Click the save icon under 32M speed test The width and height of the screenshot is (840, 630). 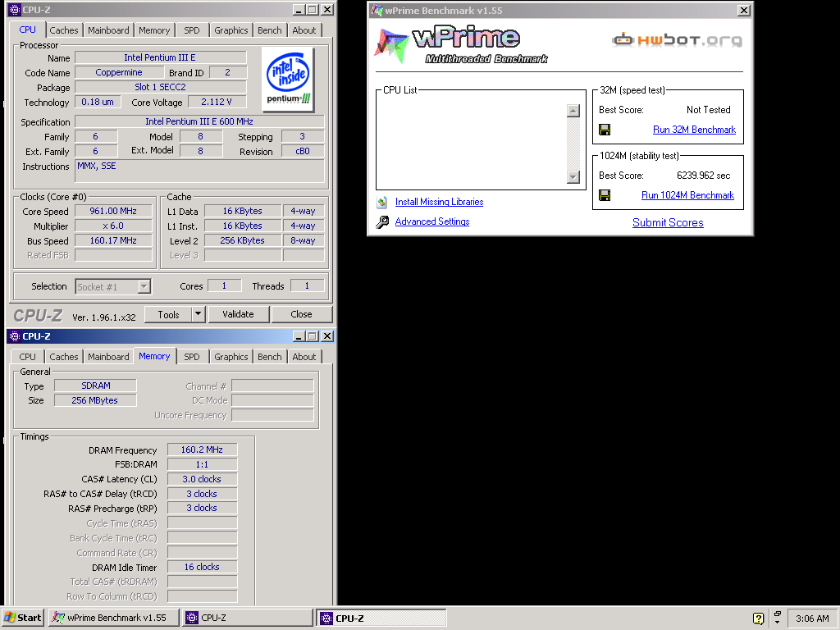pos(605,130)
